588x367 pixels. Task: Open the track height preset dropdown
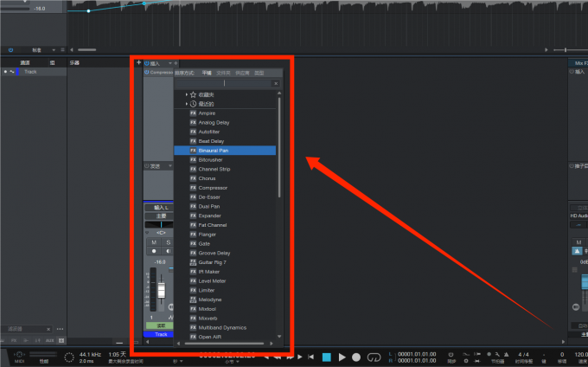coord(54,50)
